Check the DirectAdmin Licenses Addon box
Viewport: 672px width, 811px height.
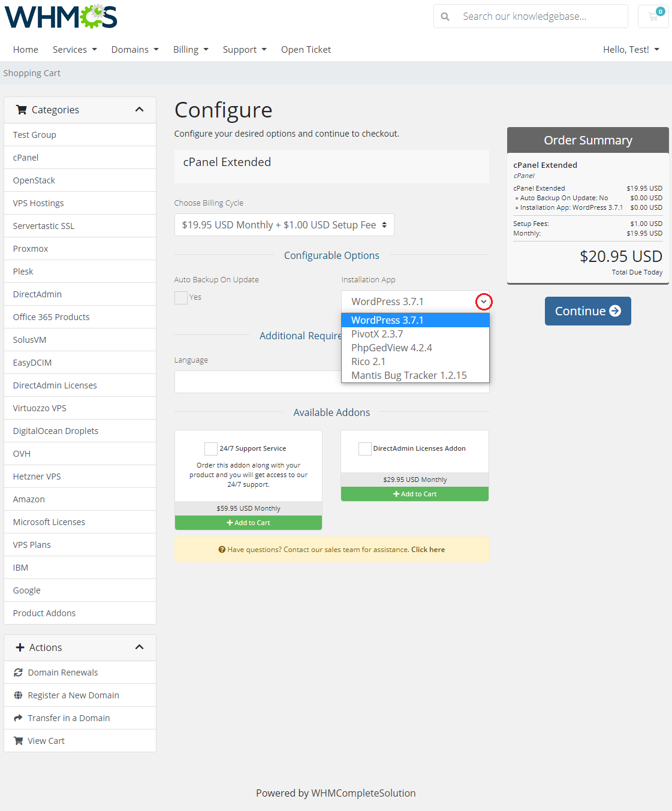364,449
